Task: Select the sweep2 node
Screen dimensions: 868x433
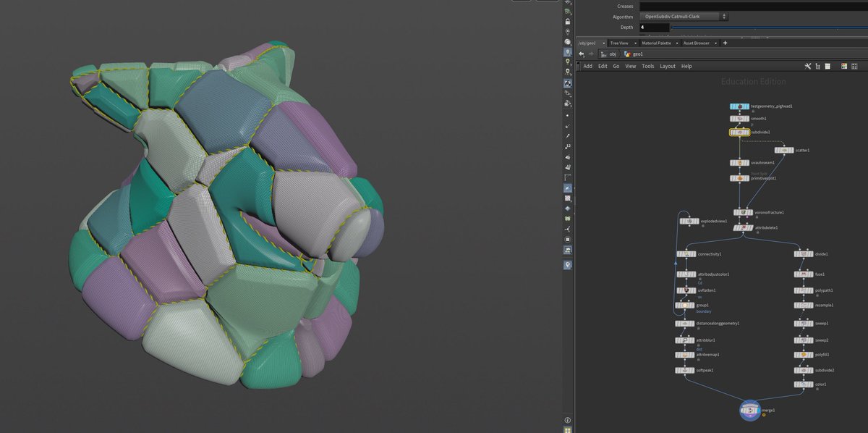Action: tap(804, 340)
